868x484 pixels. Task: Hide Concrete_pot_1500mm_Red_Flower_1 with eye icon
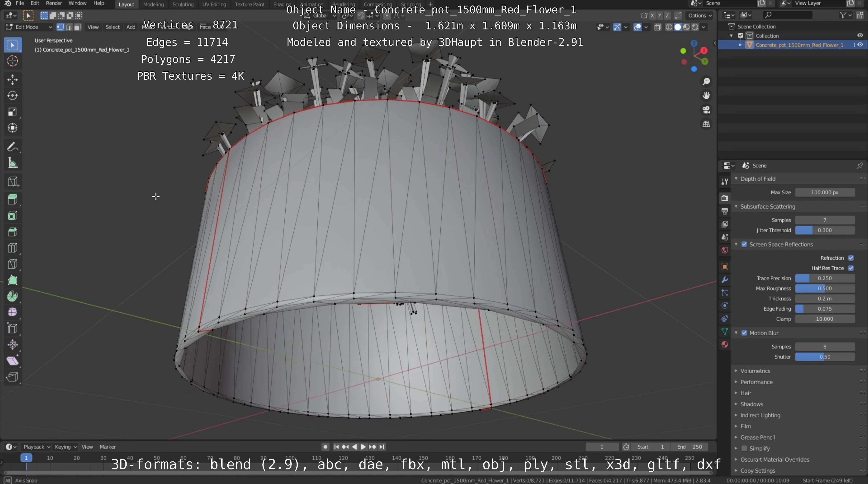point(860,45)
